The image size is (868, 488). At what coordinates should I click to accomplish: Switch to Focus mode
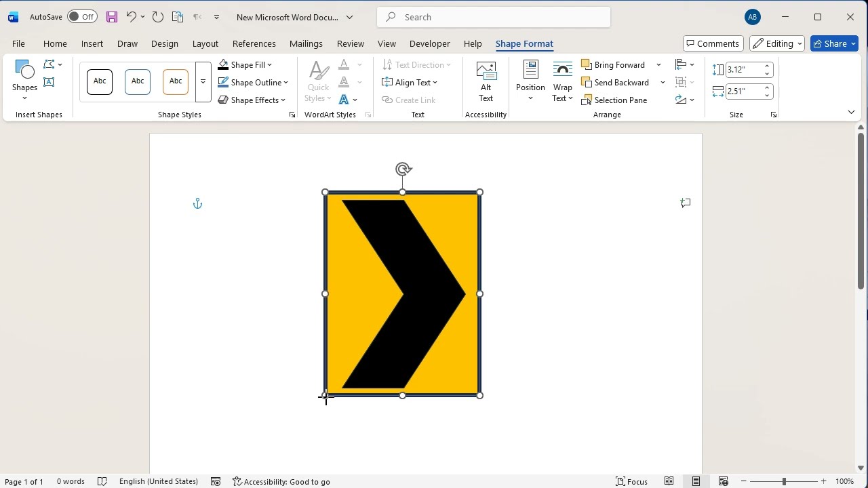tap(631, 481)
